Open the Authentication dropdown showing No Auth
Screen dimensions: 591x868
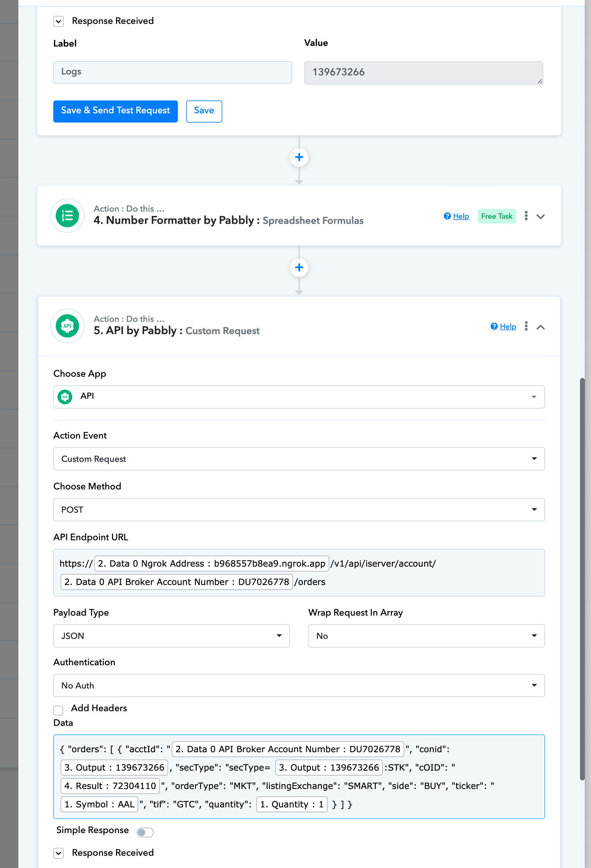(299, 685)
